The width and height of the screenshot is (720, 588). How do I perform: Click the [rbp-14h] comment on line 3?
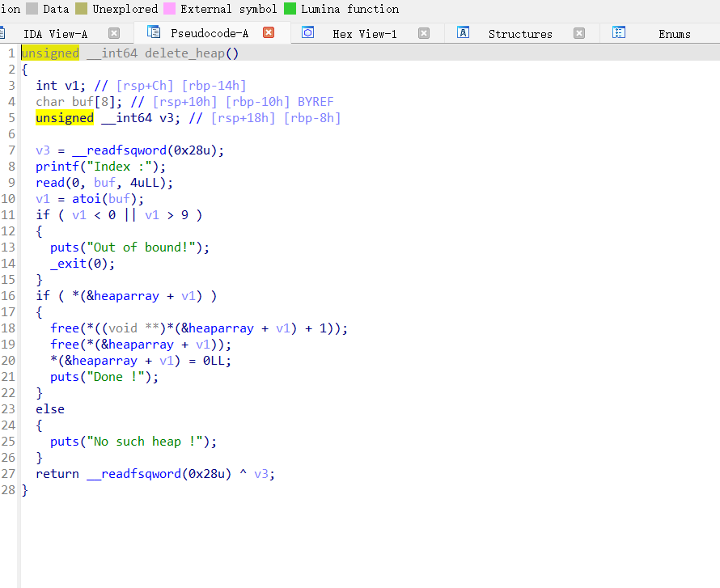tap(214, 86)
